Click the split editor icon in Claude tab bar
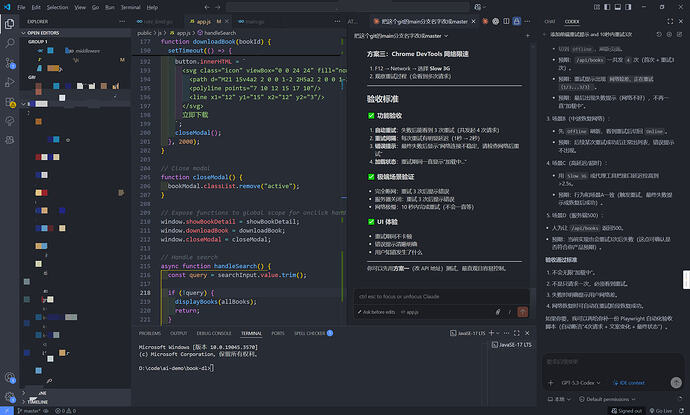Image resolution: width=690 pixels, height=415 pixels. (x=506, y=21)
